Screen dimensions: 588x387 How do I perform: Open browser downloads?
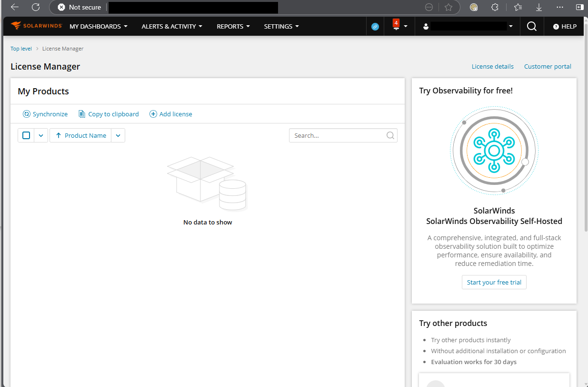pyautogui.click(x=539, y=7)
